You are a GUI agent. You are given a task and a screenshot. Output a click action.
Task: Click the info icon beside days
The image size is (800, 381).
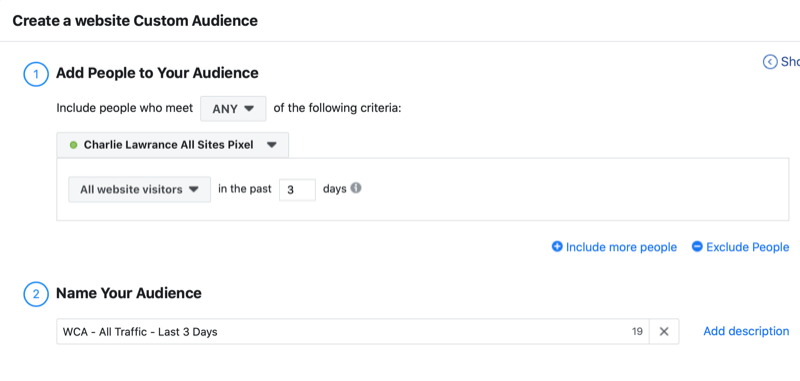coord(356,188)
